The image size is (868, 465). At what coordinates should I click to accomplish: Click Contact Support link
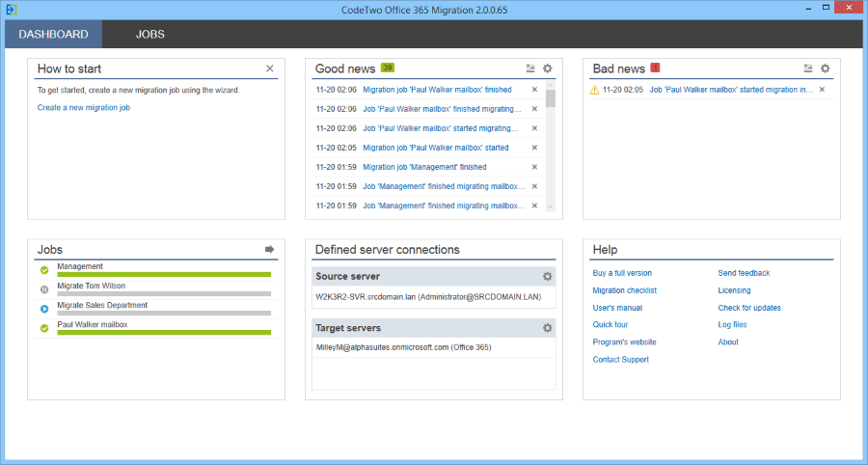[620, 360]
